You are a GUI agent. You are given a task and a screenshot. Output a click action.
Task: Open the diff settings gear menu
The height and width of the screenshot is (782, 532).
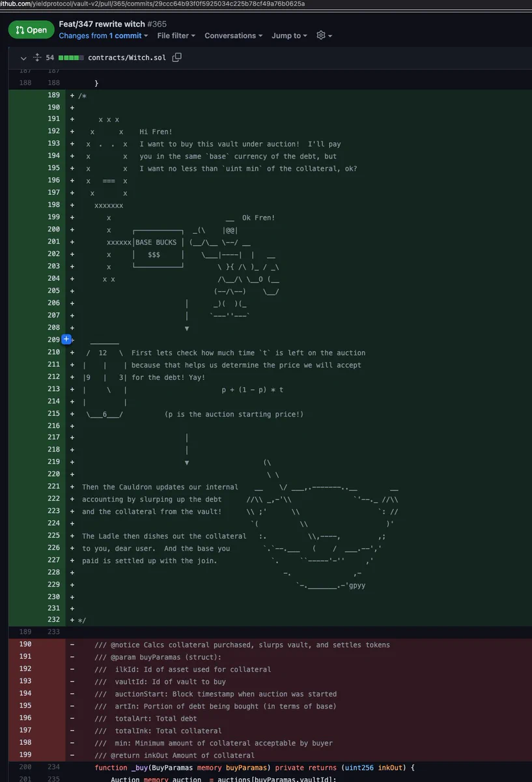click(x=324, y=36)
